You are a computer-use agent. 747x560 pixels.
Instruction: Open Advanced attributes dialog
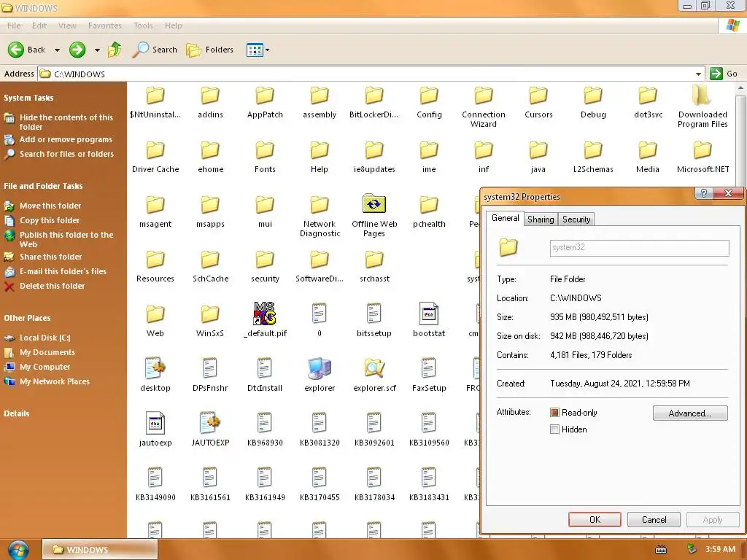(x=690, y=413)
